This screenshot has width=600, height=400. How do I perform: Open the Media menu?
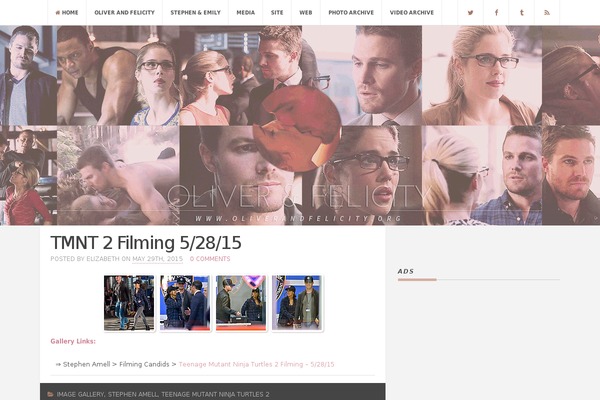[x=246, y=13]
